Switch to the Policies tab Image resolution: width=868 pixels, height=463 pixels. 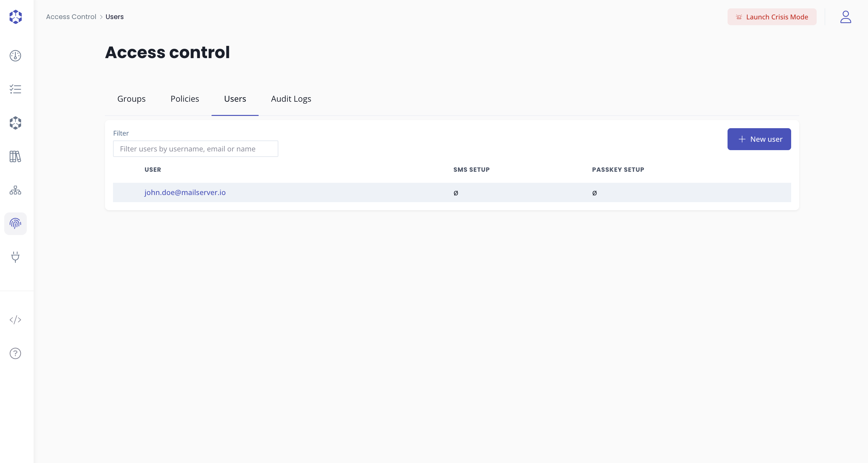[x=185, y=99]
